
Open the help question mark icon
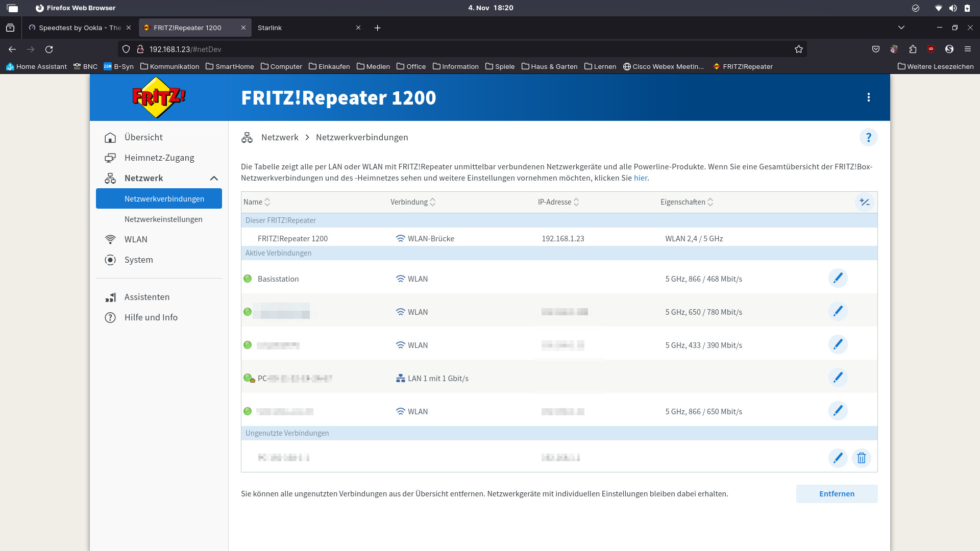coord(868,137)
